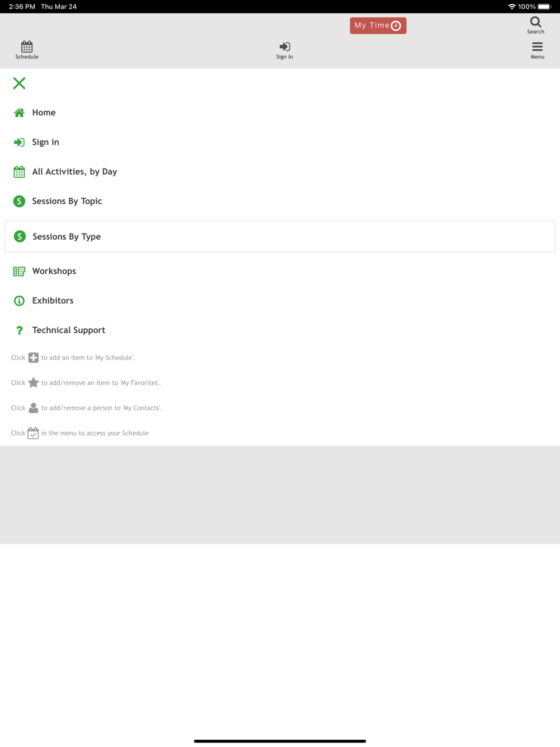Open Sessions By Topic
The width and height of the screenshot is (560, 747).
pyautogui.click(x=67, y=201)
